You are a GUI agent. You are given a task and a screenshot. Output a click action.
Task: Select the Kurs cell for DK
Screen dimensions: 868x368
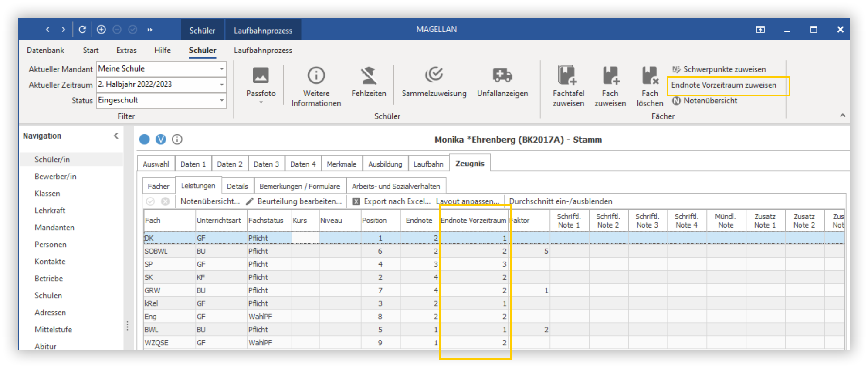click(305, 238)
